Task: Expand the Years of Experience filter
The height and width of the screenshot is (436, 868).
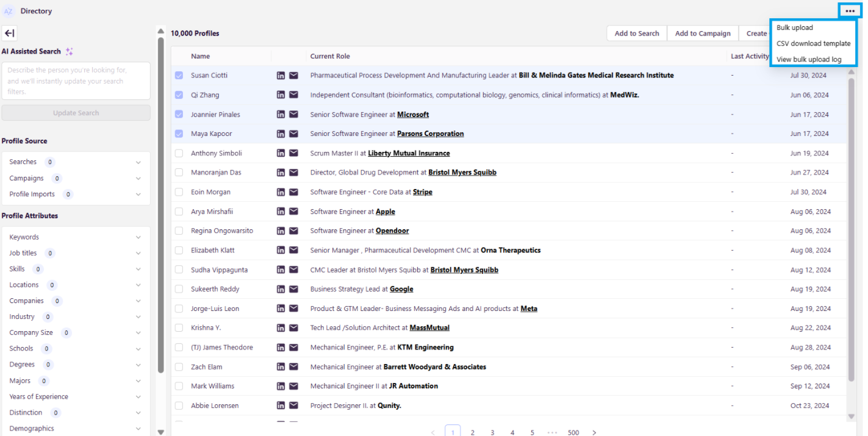Action: tap(138, 397)
